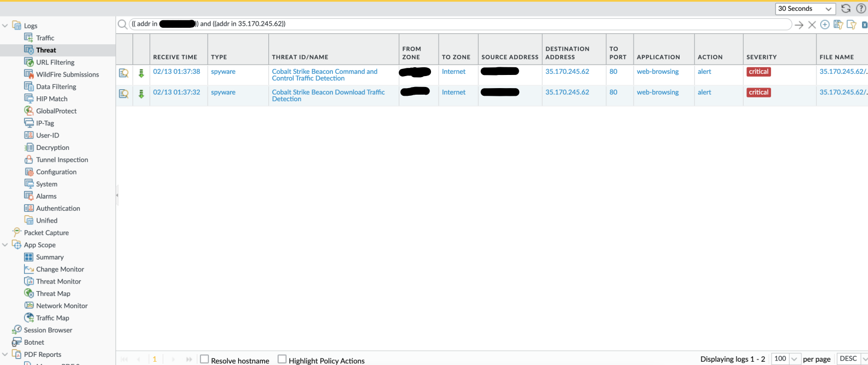The height and width of the screenshot is (365, 868).
Task: Open detailed log view for 01:37:38 entry
Action: [124, 73]
